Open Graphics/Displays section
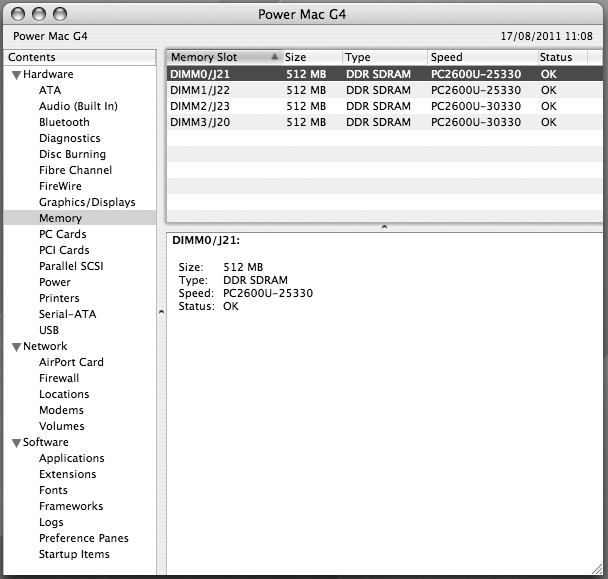Viewport: 608px width, 579px height. click(x=87, y=202)
